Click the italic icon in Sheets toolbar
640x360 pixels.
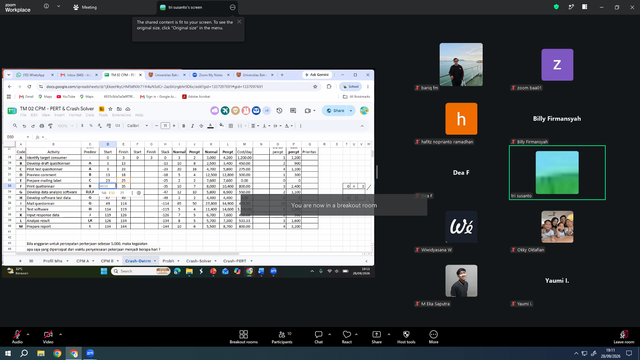(192, 126)
